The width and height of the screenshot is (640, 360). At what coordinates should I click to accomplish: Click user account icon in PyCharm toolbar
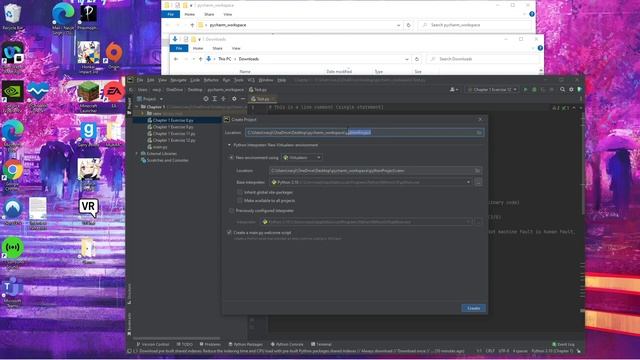(454, 89)
